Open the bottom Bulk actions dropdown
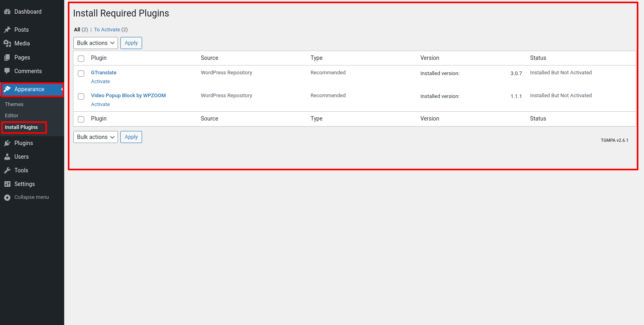Screen dimensions: 644x325 point(95,137)
